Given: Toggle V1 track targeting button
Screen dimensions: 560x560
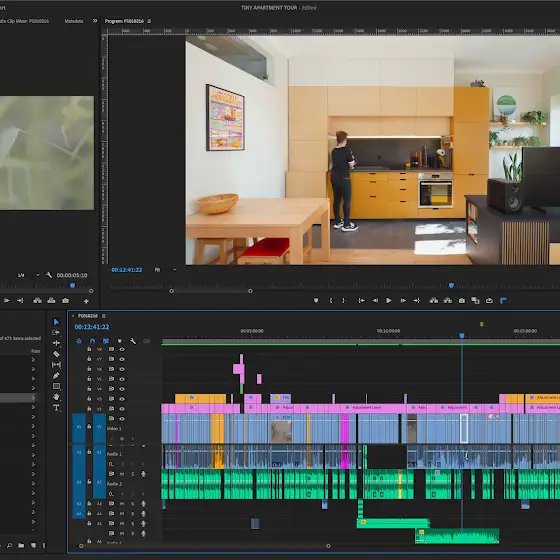Looking at the screenshot, I should pyautogui.click(x=99, y=428).
